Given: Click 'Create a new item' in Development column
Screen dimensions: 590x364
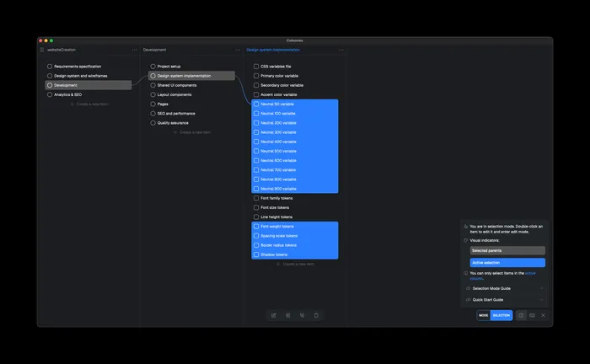Looking at the screenshot, I should point(192,132).
